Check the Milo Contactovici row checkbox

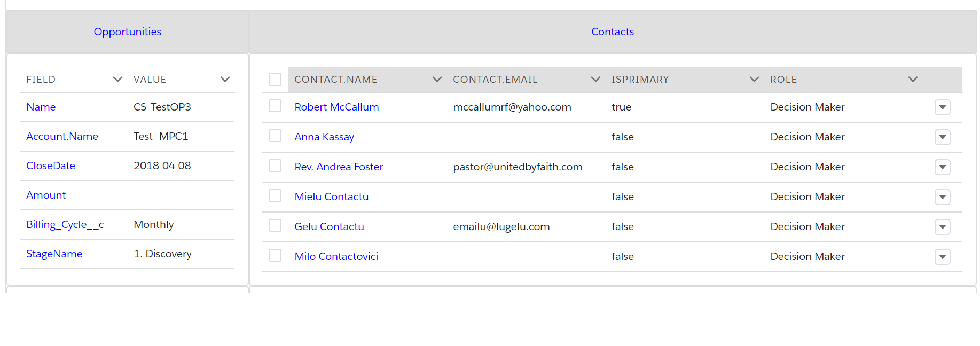(x=275, y=256)
